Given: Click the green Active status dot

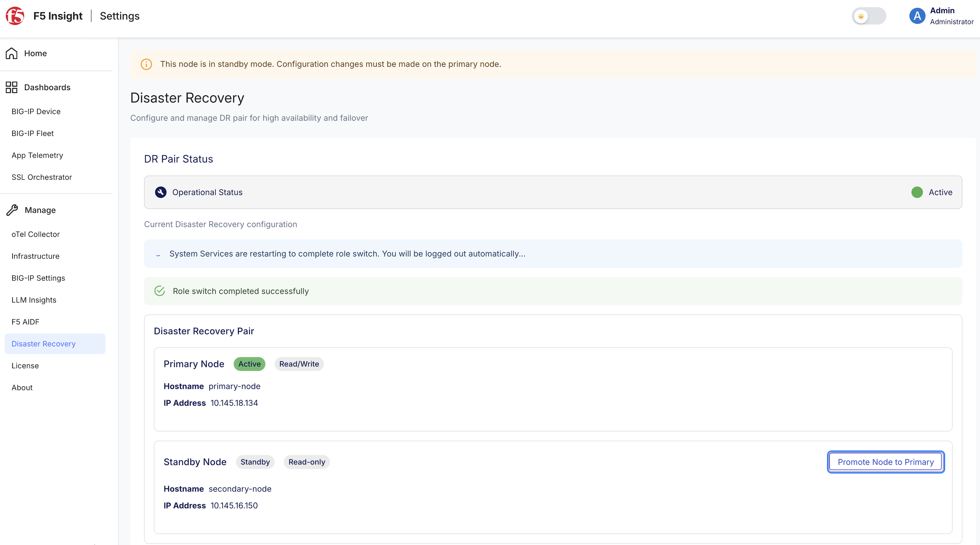Looking at the screenshot, I should coord(917,192).
